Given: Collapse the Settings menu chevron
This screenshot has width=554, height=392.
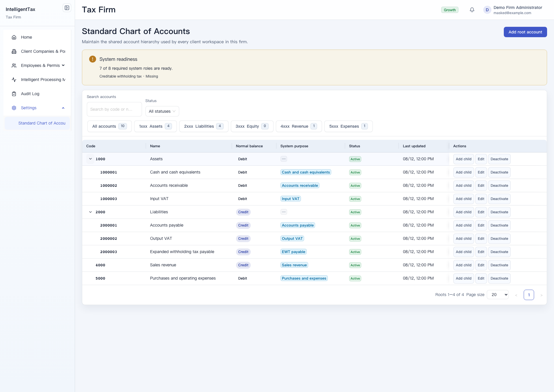Looking at the screenshot, I should (63, 108).
